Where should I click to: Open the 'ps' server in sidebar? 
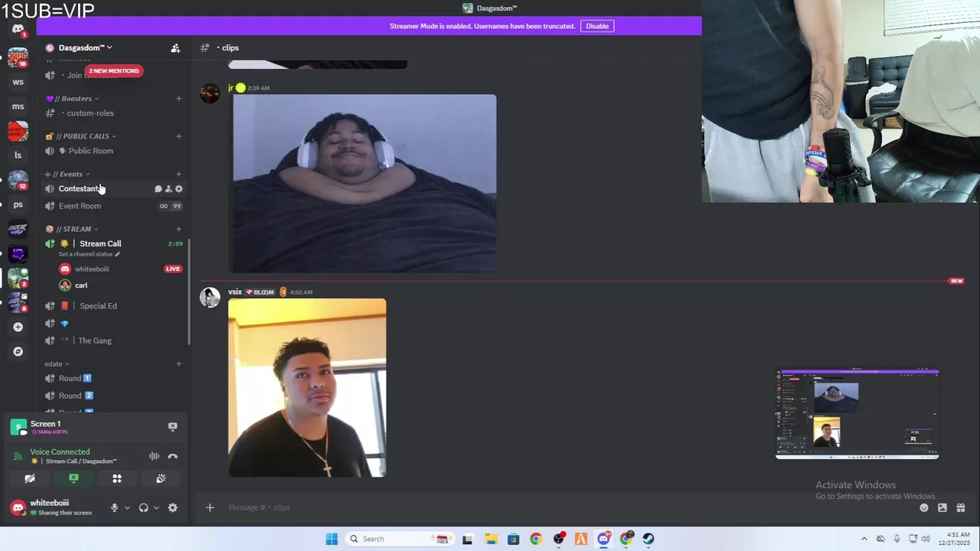18,204
